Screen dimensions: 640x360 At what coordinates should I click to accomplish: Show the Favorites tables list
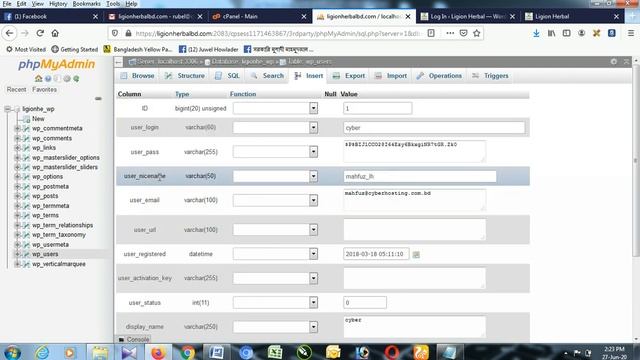click(x=44, y=89)
